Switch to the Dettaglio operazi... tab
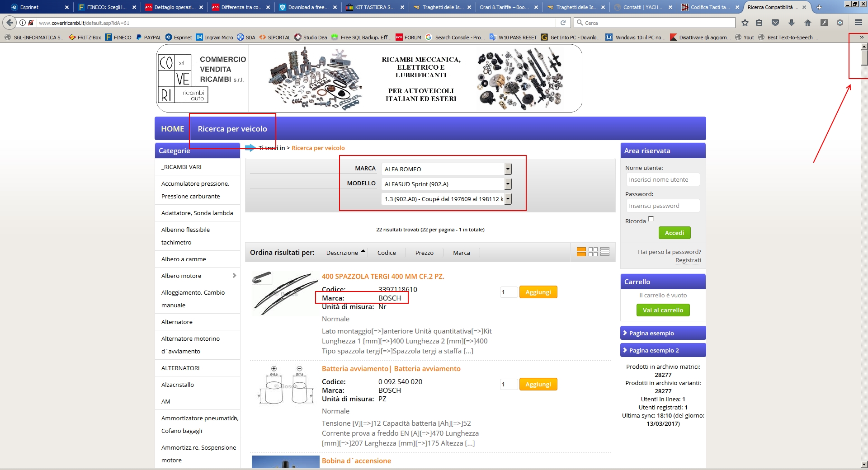868x470 pixels. (175, 7)
